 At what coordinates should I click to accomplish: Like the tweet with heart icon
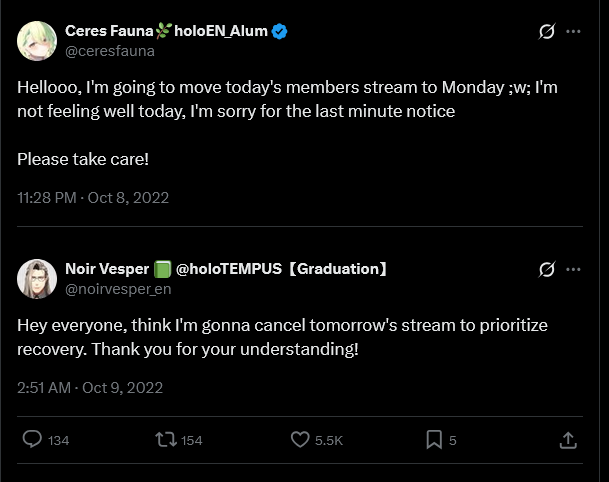pyautogui.click(x=300, y=439)
